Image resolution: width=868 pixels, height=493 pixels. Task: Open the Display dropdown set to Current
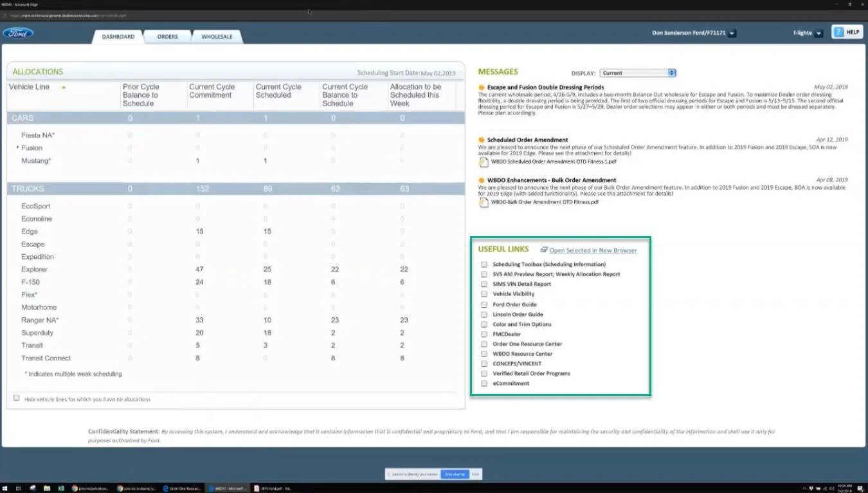[638, 73]
